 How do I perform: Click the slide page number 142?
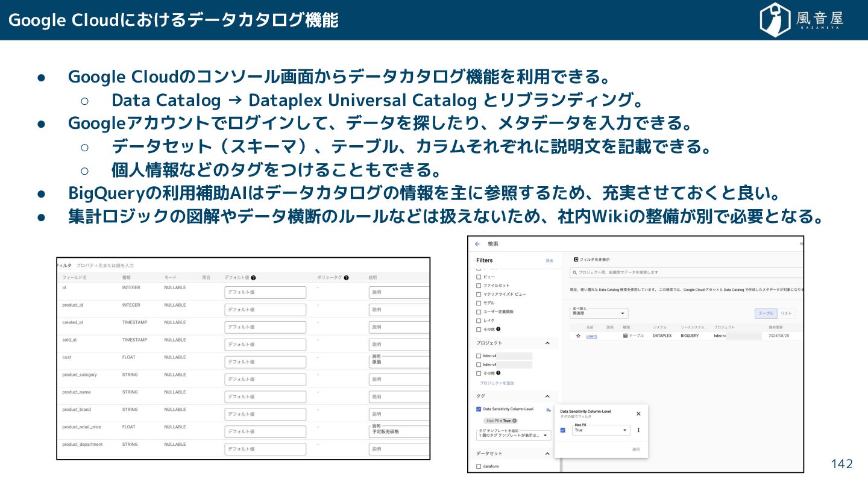coord(842,464)
